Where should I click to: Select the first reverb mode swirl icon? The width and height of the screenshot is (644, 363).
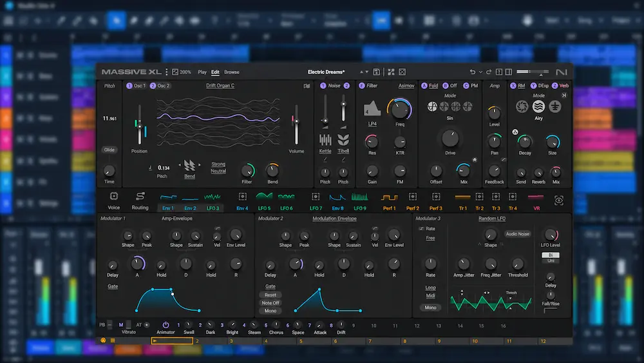click(522, 106)
